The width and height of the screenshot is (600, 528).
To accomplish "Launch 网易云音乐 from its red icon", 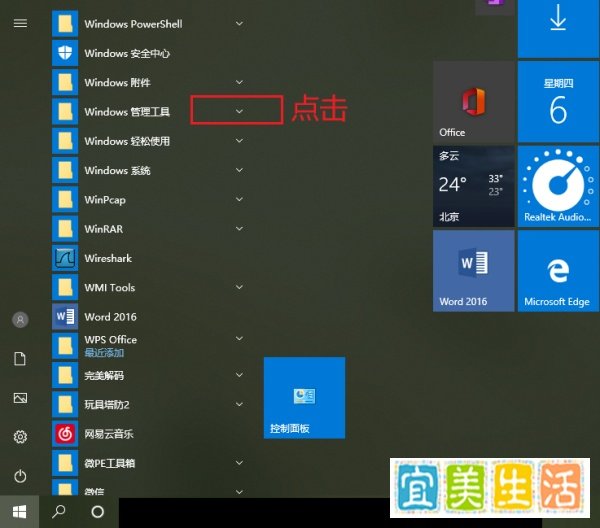I will [x=65, y=433].
